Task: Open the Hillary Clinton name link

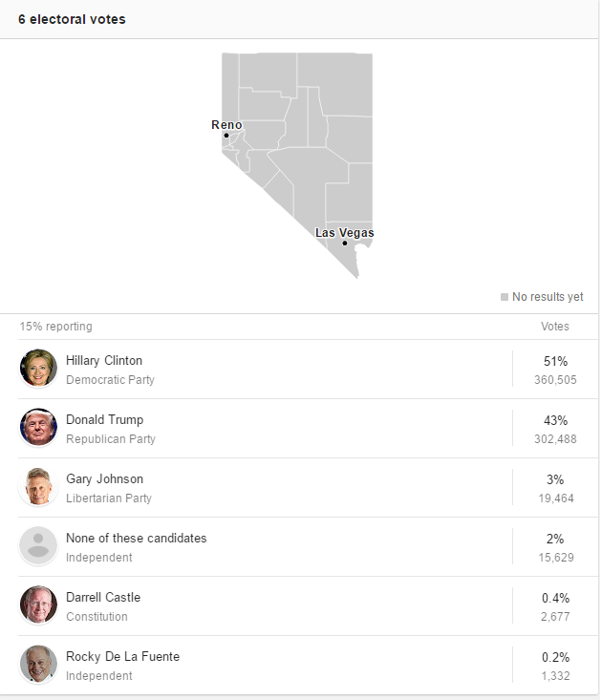Action: pyautogui.click(x=104, y=360)
